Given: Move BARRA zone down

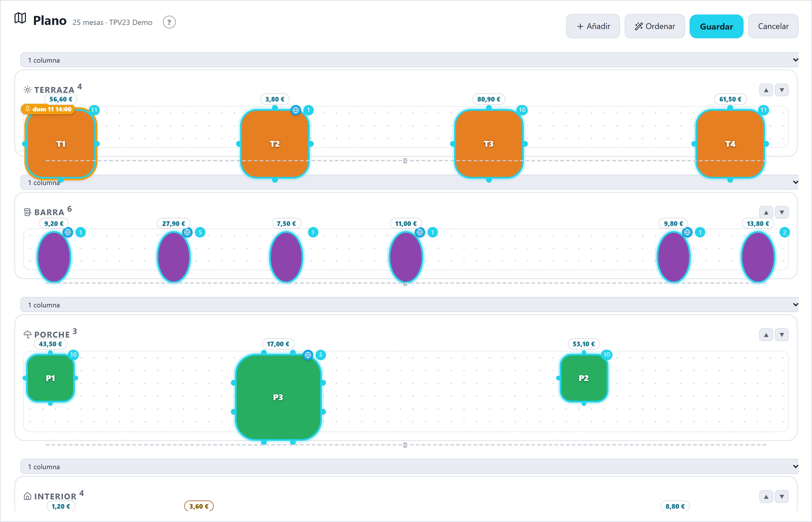Looking at the screenshot, I should 782,213.
